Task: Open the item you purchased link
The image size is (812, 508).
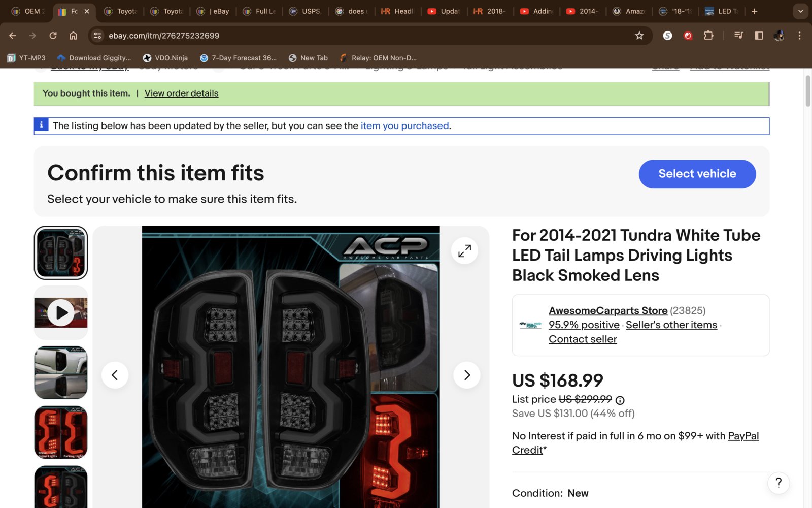Action: point(404,125)
